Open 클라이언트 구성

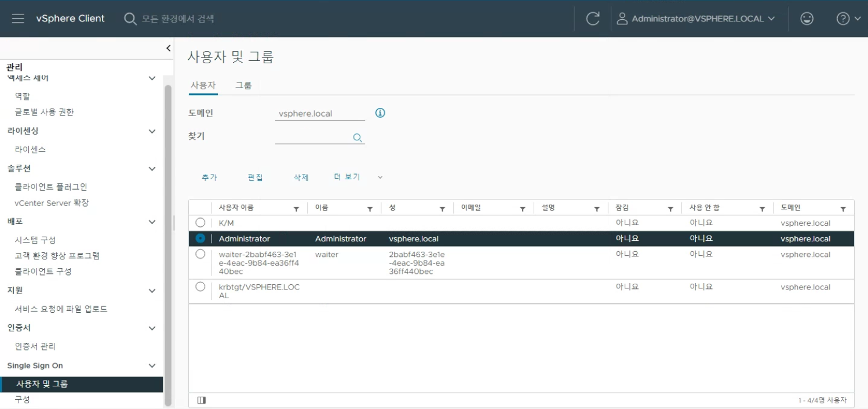(43, 271)
